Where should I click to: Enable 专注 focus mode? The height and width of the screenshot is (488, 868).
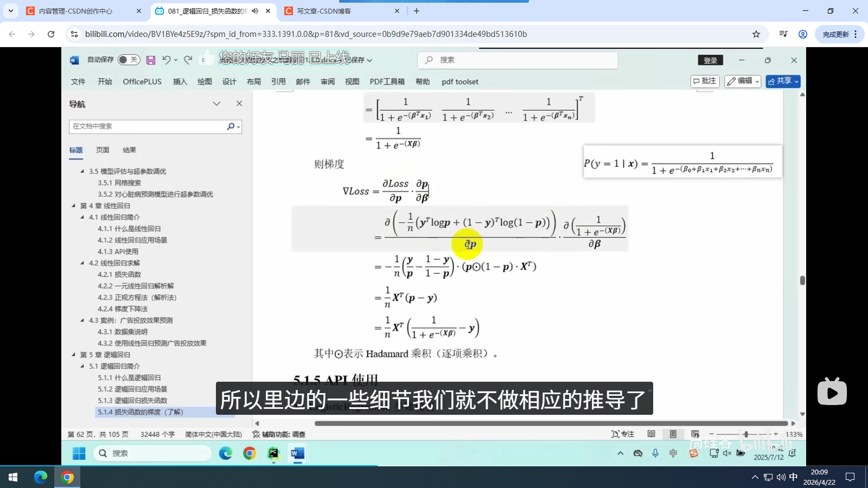point(623,434)
